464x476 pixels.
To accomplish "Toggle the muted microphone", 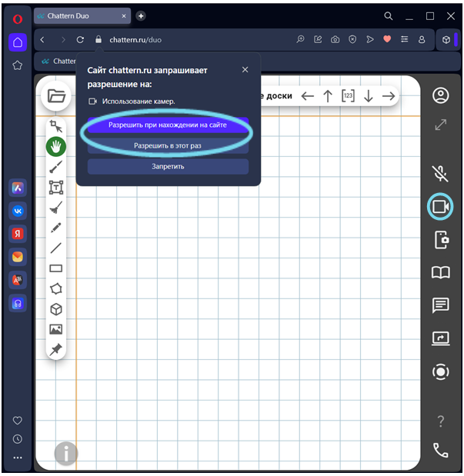I will pyautogui.click(x=440, y=173).
